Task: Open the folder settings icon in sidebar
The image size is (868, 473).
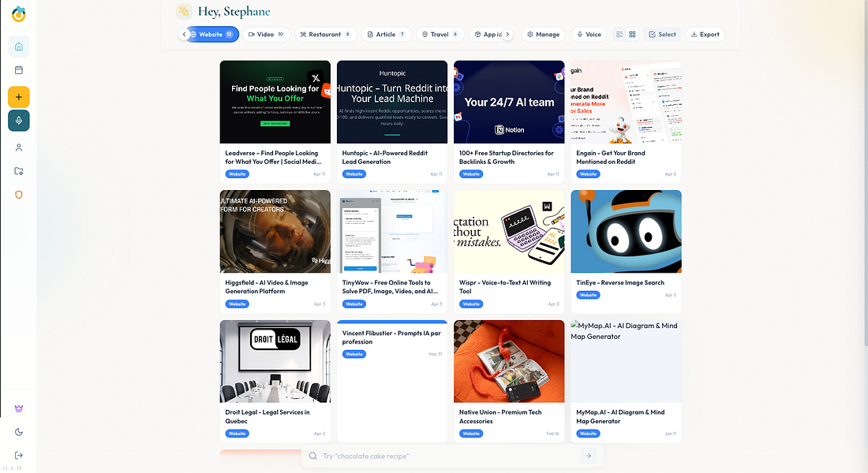Action: pos(19,171)
